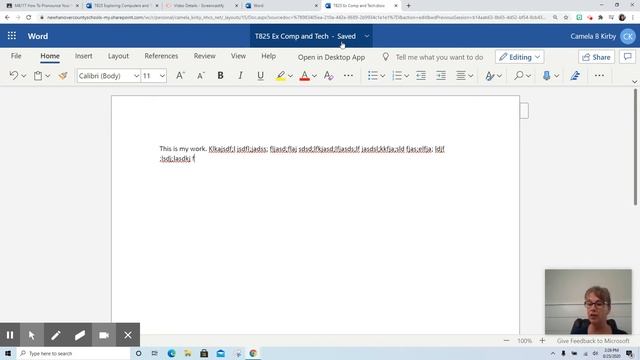The height and width of the screenshot is (360, 640).
Task: Switch to the Insert tab
Action: click(84, 56)
